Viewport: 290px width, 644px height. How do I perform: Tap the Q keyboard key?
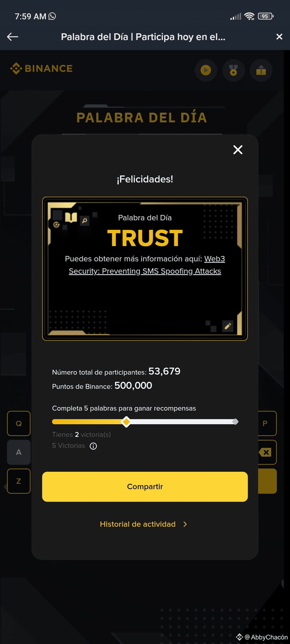tap(19, 423)
